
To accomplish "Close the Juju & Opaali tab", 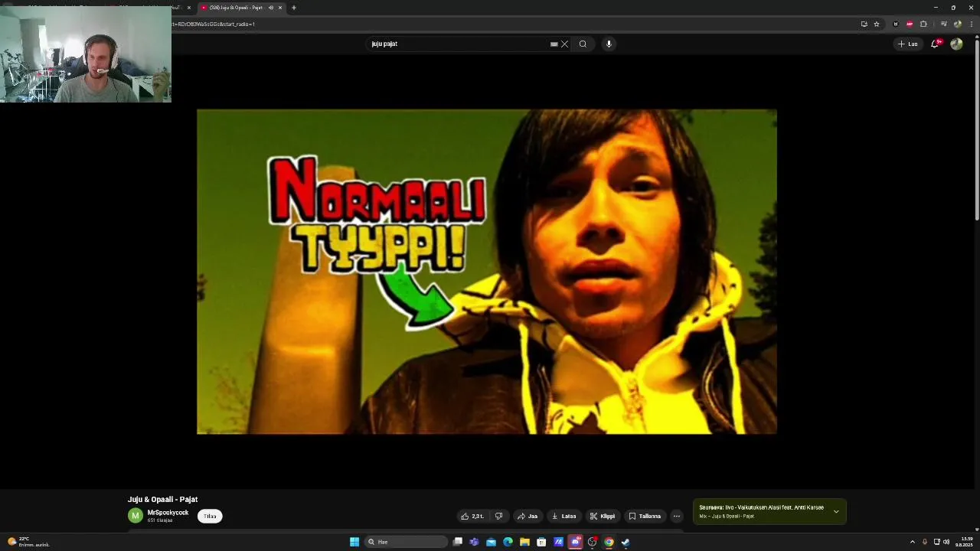I will [280, 8].
